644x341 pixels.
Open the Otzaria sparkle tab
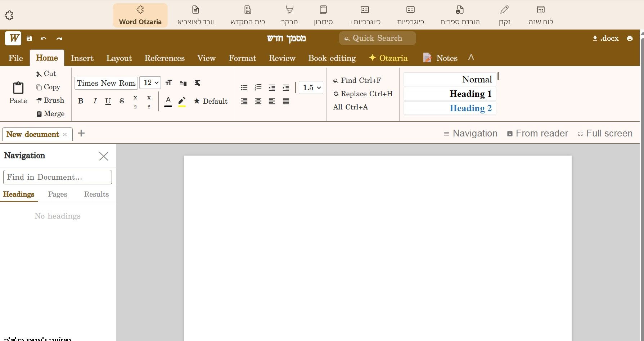pyautogui.click(x=388, y=58)
